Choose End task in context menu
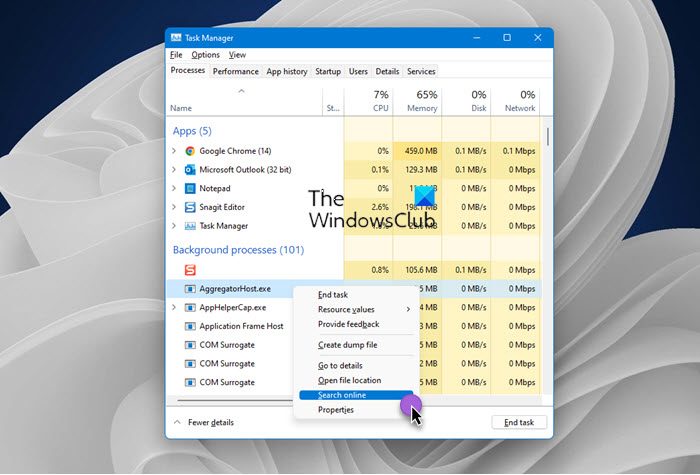The height and width of the screenshot is (475, 700). 333,295
